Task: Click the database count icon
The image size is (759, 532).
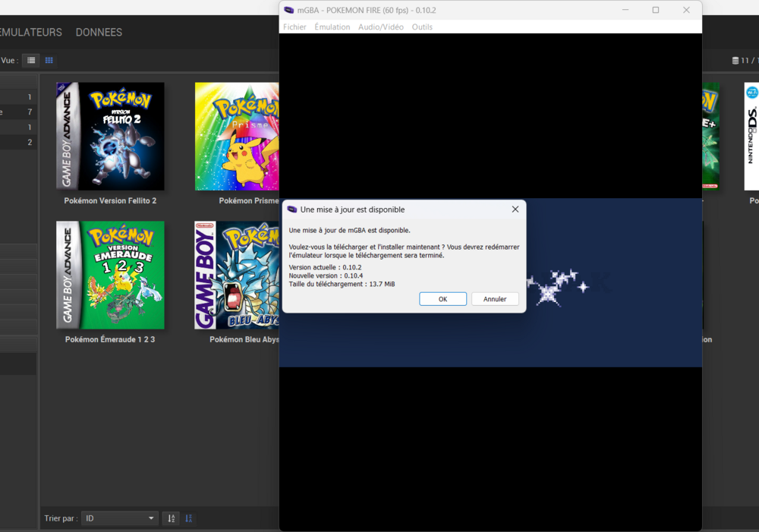Action: (x=735, y=61)
